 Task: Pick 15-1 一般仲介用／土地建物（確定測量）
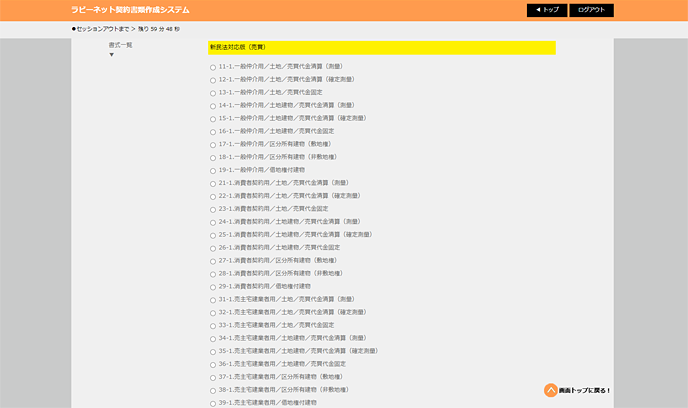point(213,119)
